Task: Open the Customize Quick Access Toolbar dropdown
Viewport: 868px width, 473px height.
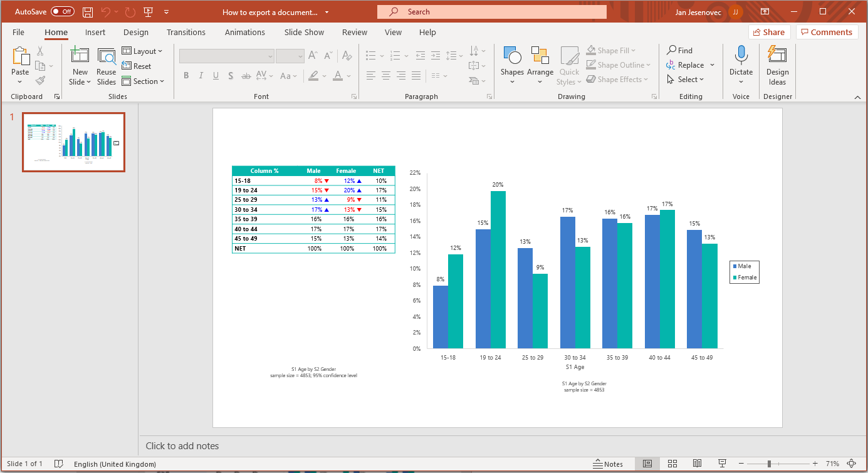Action: pyautogui.click(x=166, y=11)
